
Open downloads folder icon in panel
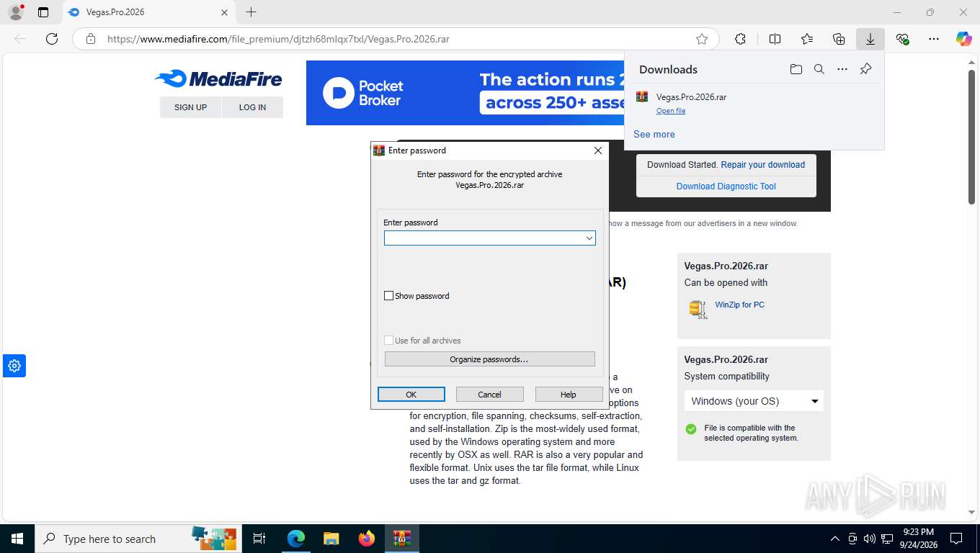pos(796,69)
